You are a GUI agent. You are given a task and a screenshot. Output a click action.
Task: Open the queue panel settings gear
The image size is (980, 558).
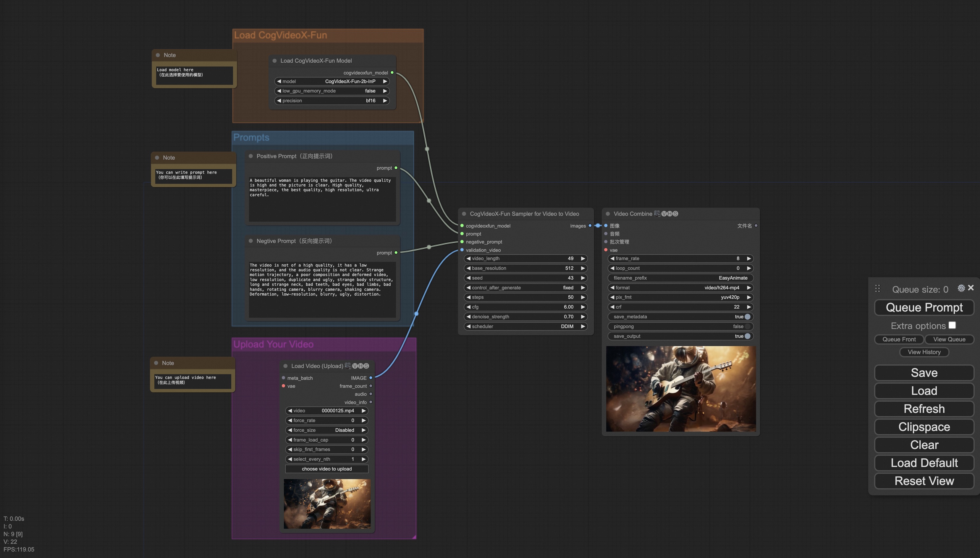pyautogui.click(x=961, y=288)
